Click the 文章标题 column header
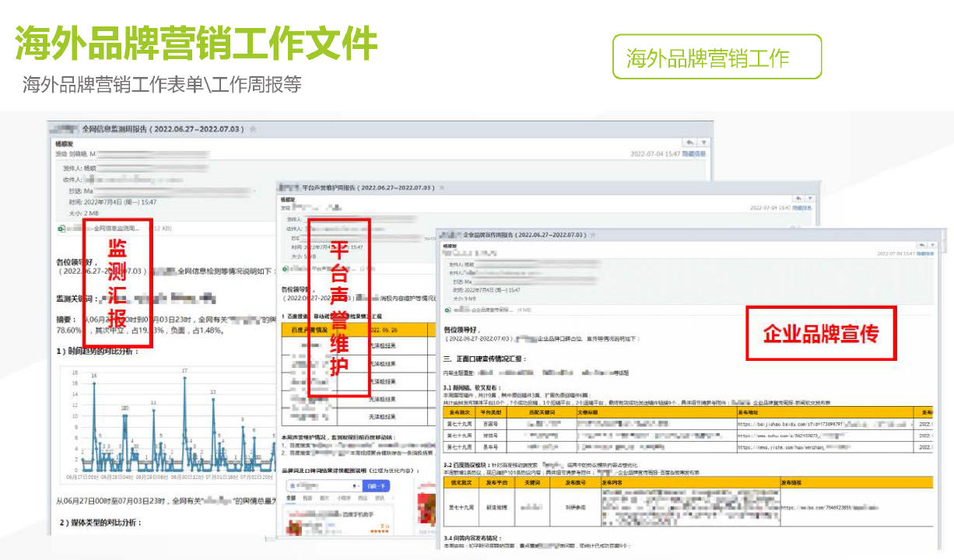This screenshot has height=560, width=954. click(655, 412)
